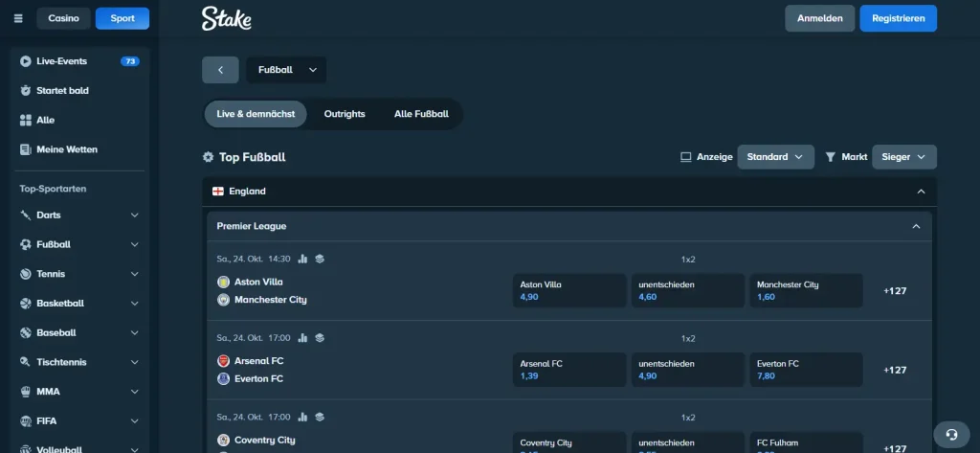980x453 pixels.
Task: Click the Fußball ball icon in sidebar
Action: point(26,244)
